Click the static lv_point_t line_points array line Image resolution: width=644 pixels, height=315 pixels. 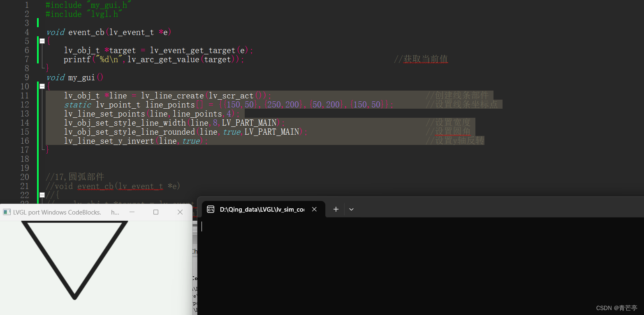click(x=228, y=105)
